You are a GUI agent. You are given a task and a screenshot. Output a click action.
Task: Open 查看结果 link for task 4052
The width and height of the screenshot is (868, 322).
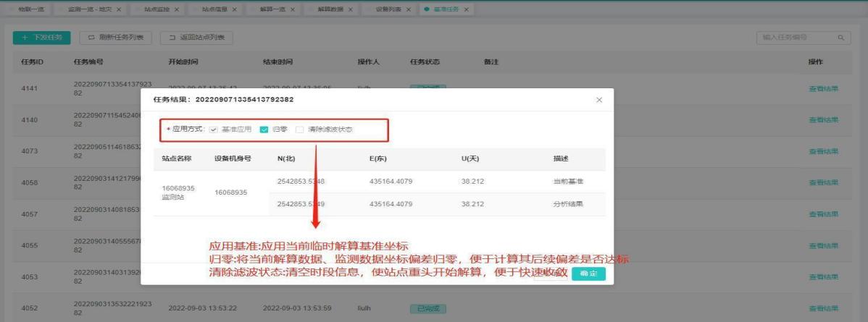click(823, 308)
